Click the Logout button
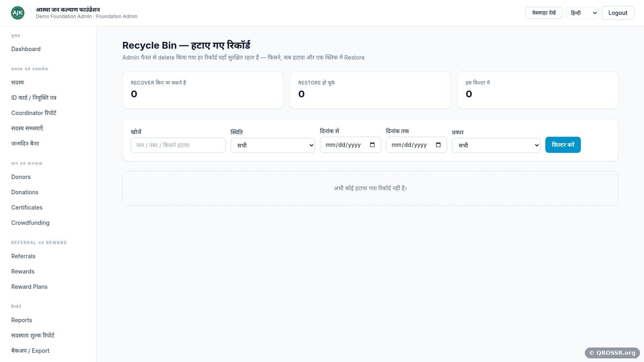The image size is (644, 362). point(618,13)
